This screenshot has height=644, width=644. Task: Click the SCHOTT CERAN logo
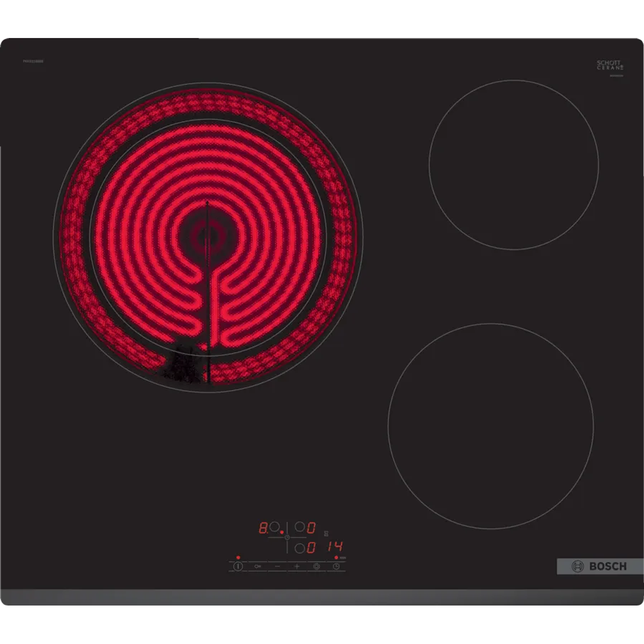[x=610, y=65]
